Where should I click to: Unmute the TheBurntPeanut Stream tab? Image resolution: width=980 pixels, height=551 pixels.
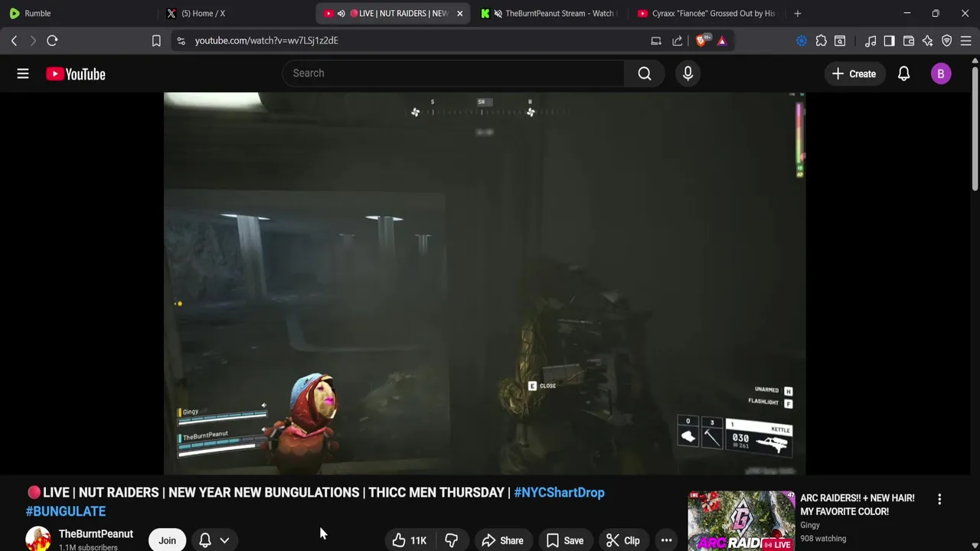click(498, 13)
